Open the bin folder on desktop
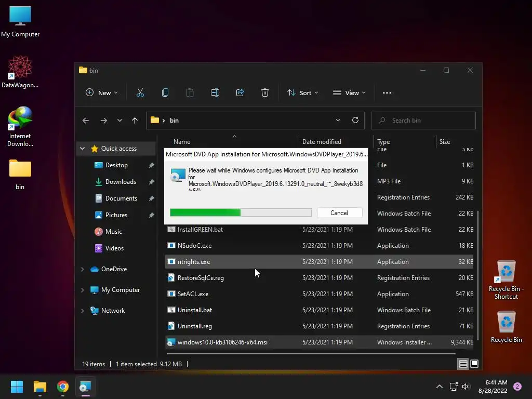This screenshot has height=399, width=532. point(20,175)
